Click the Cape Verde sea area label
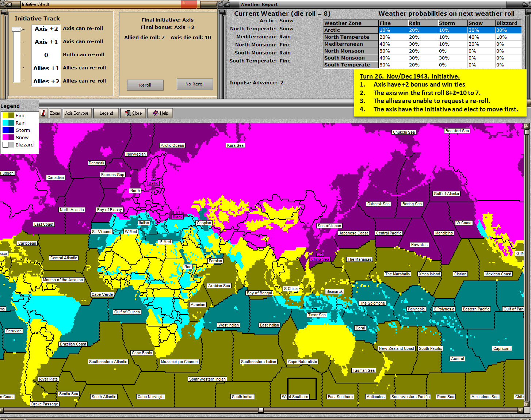531x420 pixels. click(x=102, y=294)
